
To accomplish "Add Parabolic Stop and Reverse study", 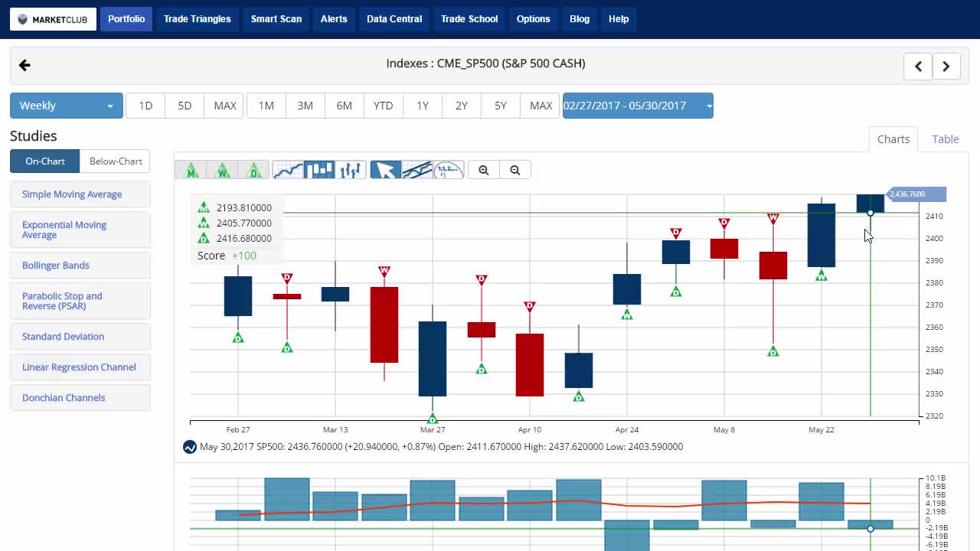I will (80, 301).
